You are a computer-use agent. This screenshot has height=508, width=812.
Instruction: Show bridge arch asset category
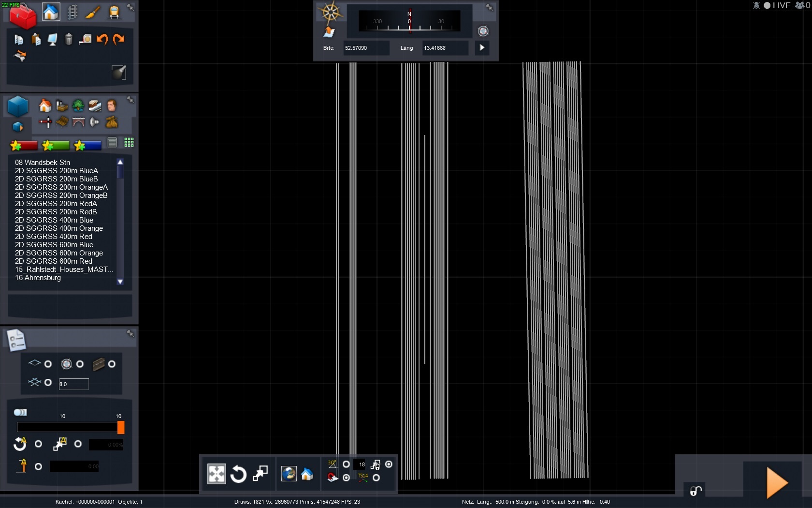pos(78,122)
